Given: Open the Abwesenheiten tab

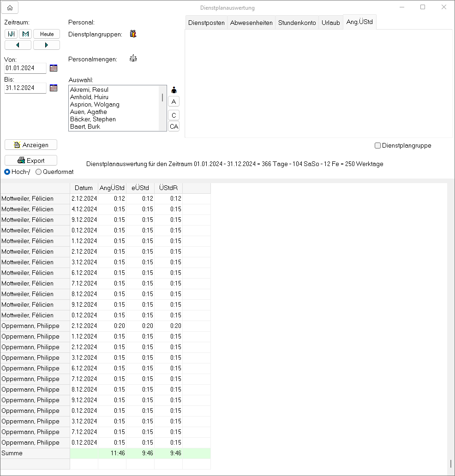Looking at the screenshot, I should 251,23.
